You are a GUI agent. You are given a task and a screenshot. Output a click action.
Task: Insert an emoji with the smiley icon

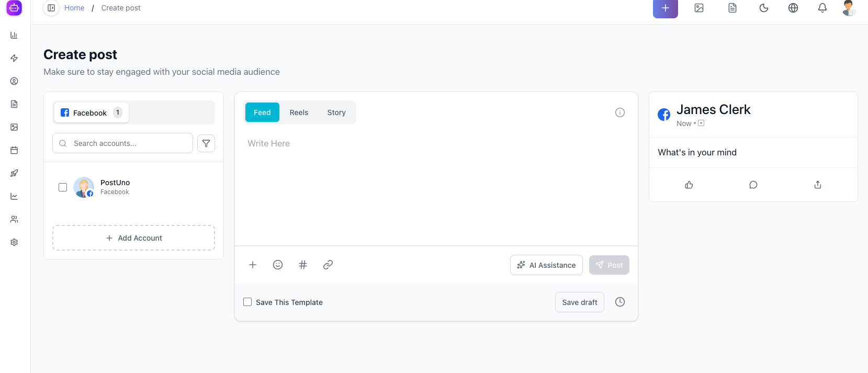278,265
